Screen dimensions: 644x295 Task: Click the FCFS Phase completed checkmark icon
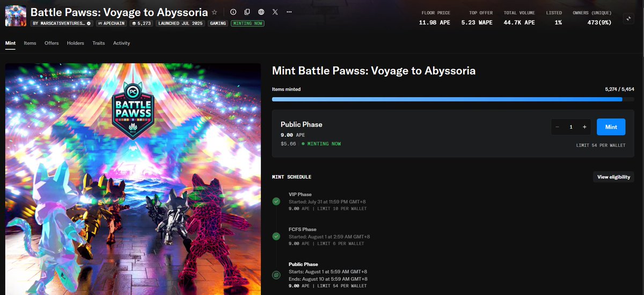coord(276,236)
